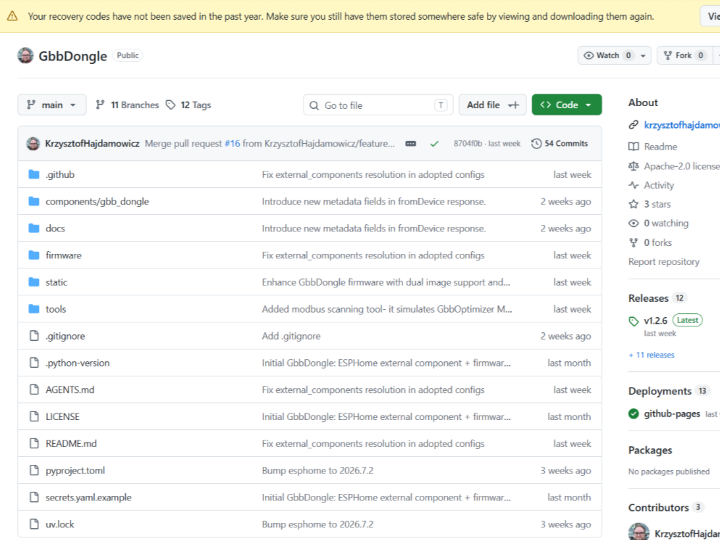Screen dimensions: 720x540
Task: Expand the green Code dropdown button
Action: [x=567, y=105]
